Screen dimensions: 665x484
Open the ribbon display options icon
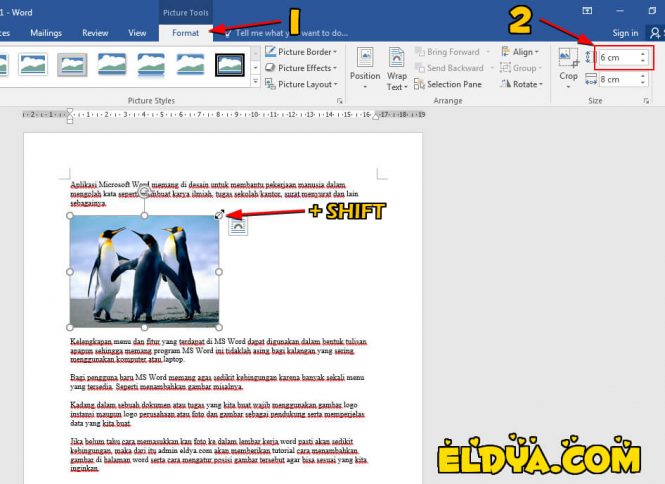587,11
